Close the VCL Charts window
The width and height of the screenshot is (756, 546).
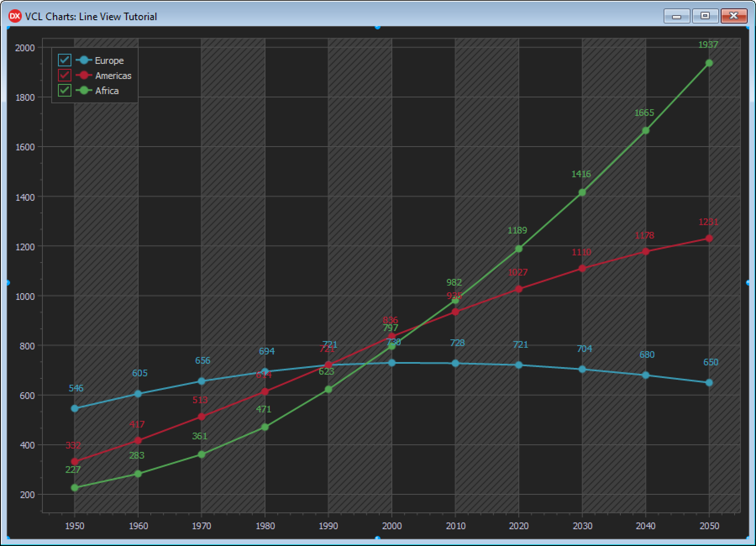pyautogui.click(x=734, y=16)
